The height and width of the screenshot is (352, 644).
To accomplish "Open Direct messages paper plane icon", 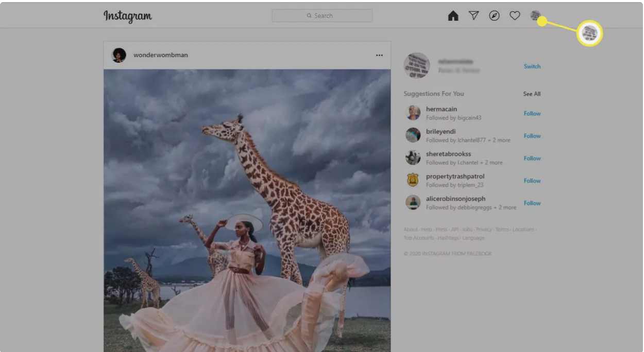I will 473,16.
